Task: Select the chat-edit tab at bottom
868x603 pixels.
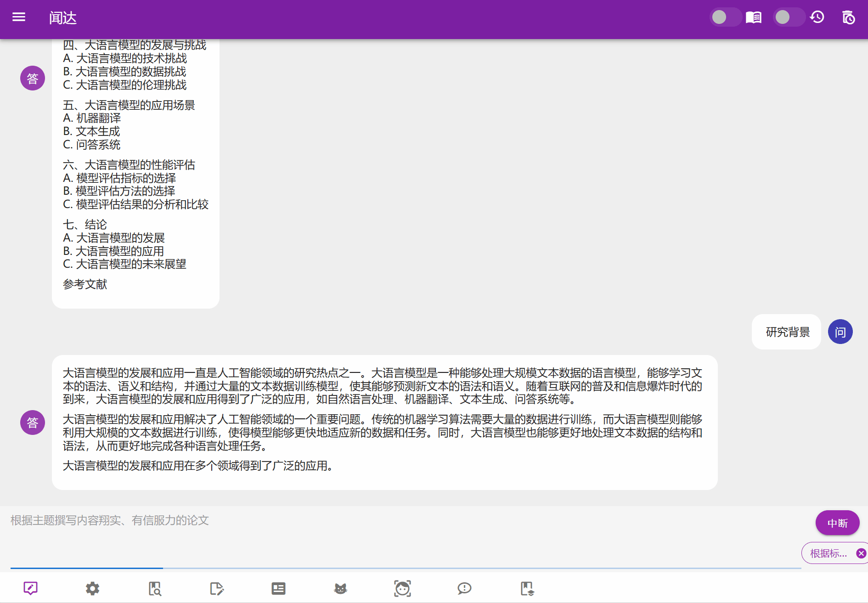Action: pyautogui.click(x=30, y=588)
